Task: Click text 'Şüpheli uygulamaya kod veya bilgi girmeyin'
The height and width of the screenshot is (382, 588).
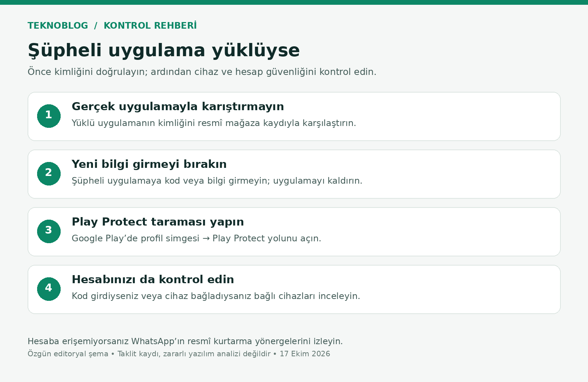Action: [171, 181]
